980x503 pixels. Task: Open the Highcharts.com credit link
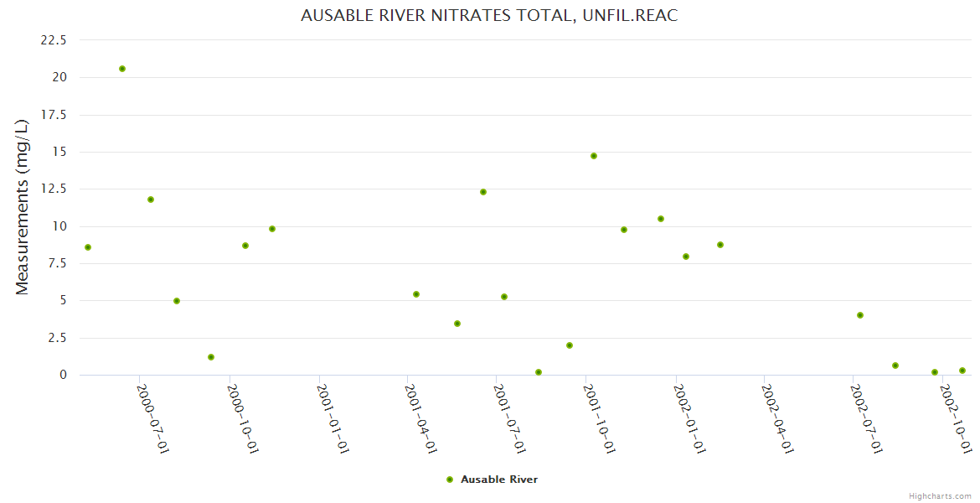(x=940, y=495)
